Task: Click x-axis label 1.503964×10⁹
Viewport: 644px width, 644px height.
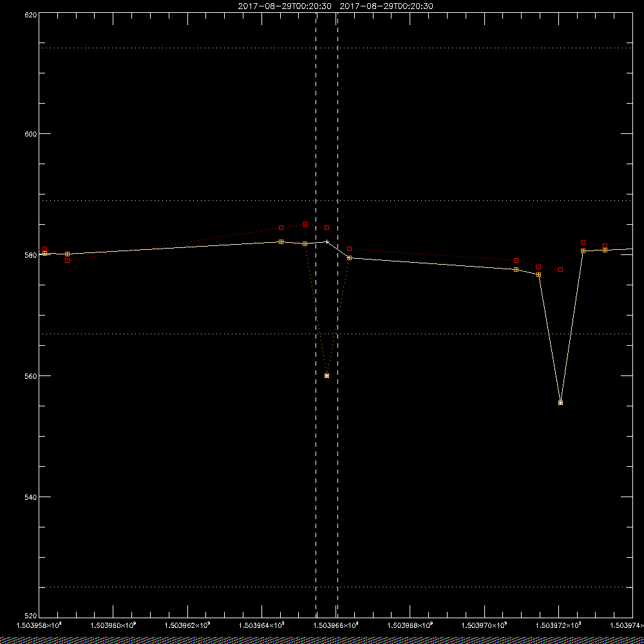Action: tap(261, 625)
